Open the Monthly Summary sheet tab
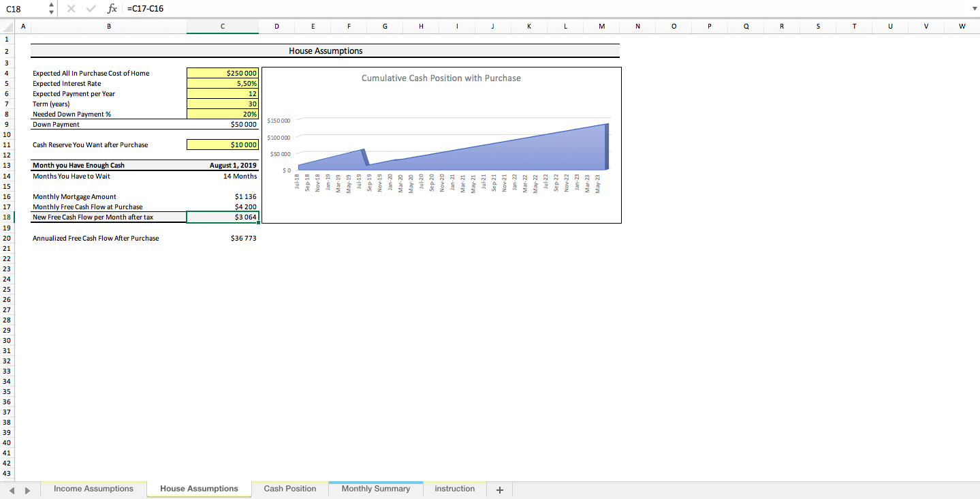Image resolution: width=980 pixels, height=499 pixels. pos(375,488)
